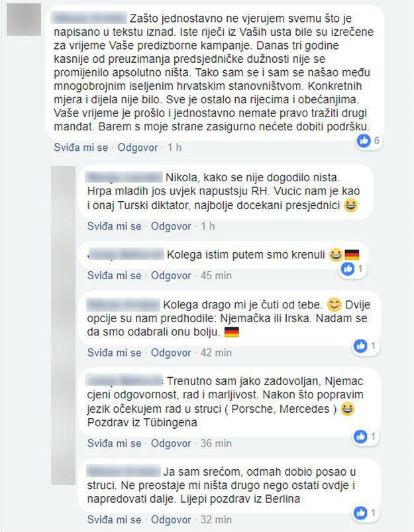Click the like icon on 'Pozdrav iz Tübingena' reply

point(360,436)
